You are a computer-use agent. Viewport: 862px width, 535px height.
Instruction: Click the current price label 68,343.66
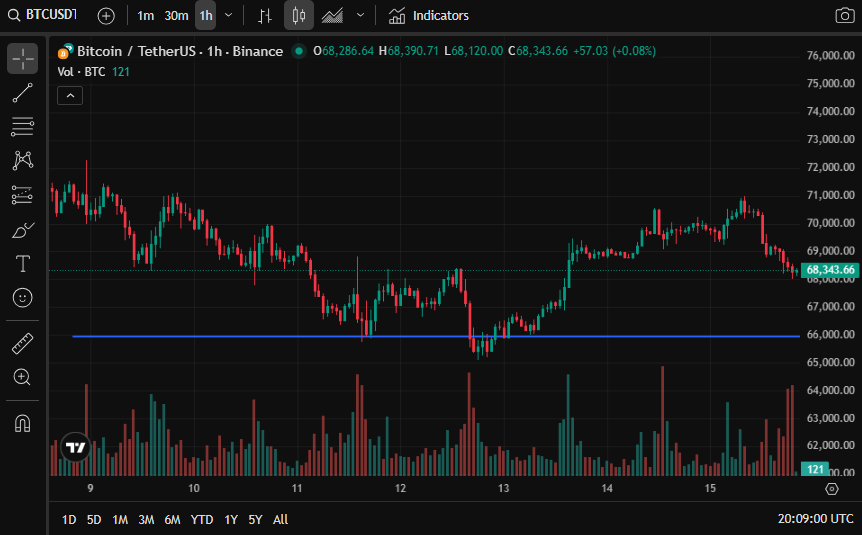[830, 270]
